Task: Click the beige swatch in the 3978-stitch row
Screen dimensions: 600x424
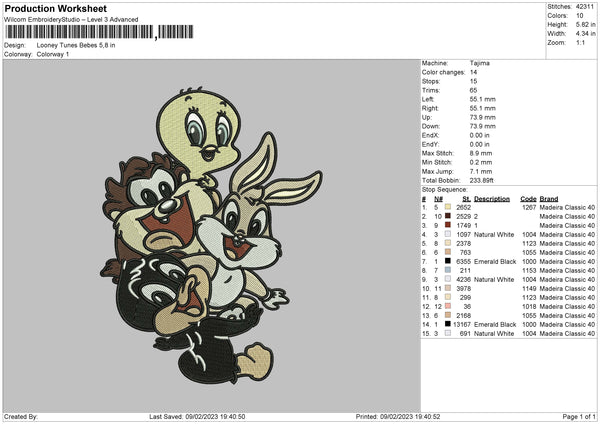Action: coord(448,289)
